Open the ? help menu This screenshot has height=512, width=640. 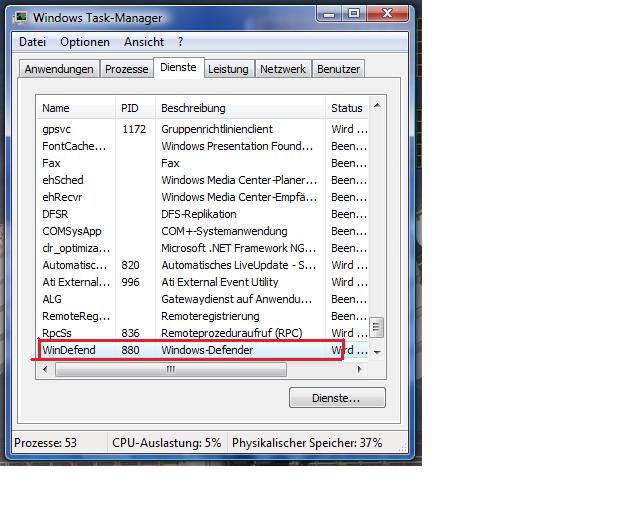(181, 42)
